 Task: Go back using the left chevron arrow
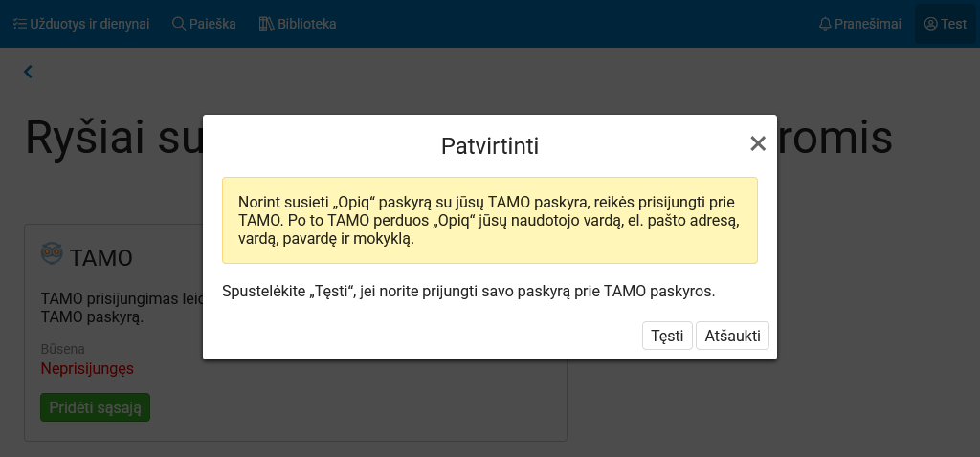pyautogui.click(x=28, y=72)
